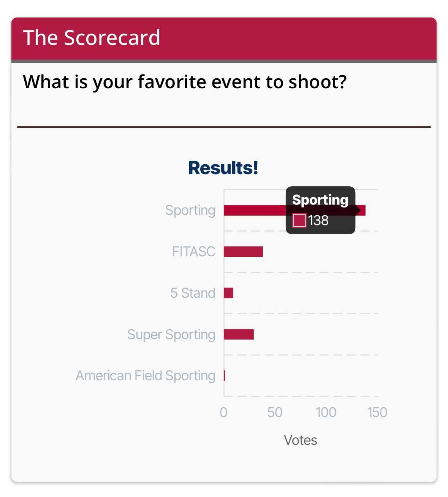Click the 0 tick label on the axis
448x497 pixels.
[x=223, y=413]
